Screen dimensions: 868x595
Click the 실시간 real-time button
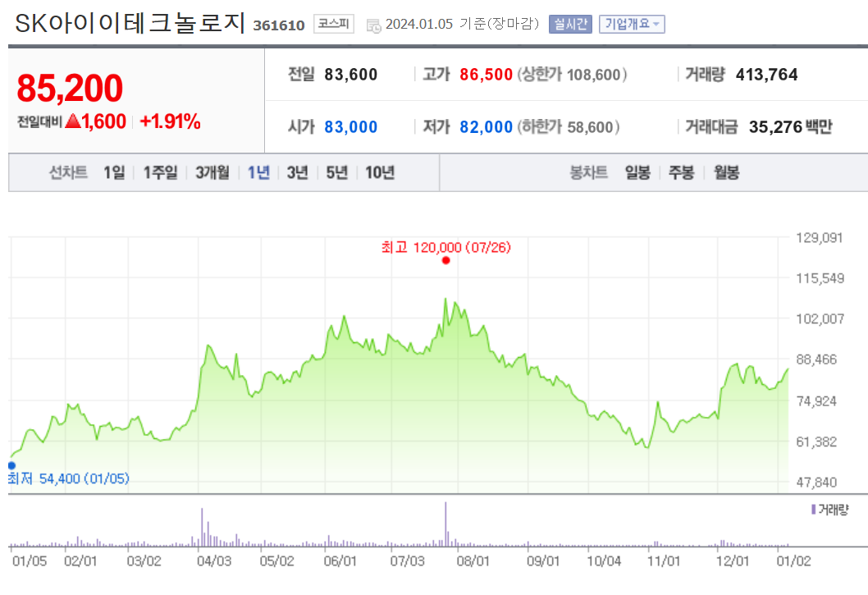point(570,25)
